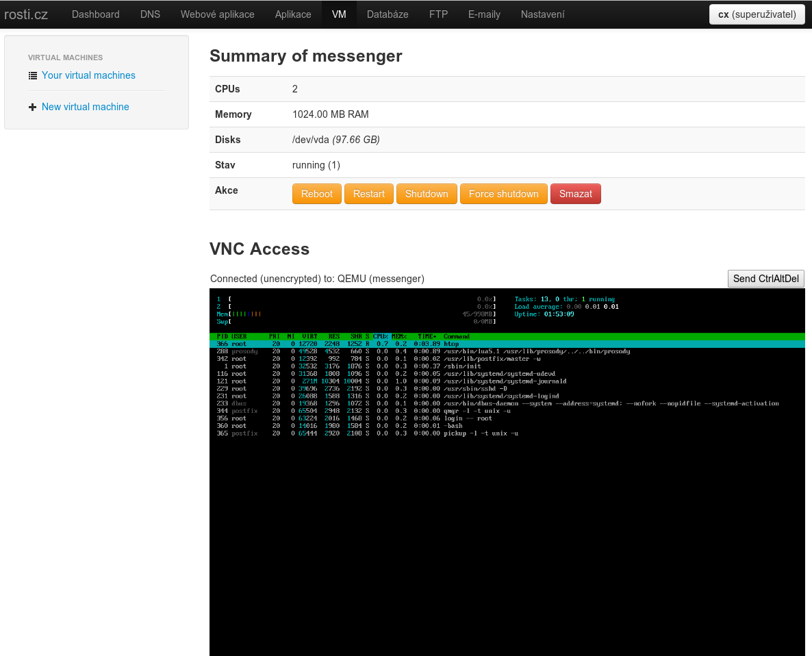
Task: Open the FTP section
Action: pos(439,14)
